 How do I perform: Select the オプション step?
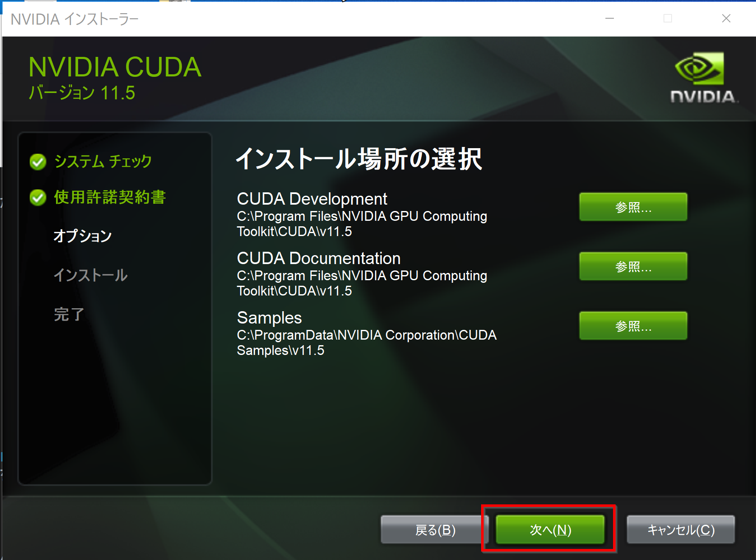(83, 236)
